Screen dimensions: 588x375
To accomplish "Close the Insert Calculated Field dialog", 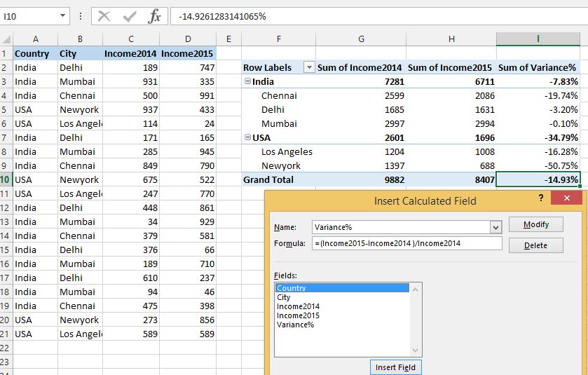I will [x=566, y=199].
